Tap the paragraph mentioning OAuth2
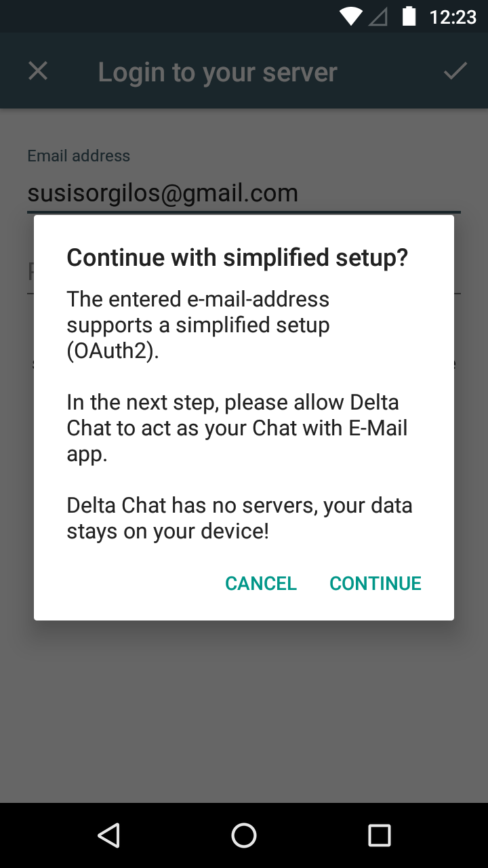This screenshot has width=488, height=868. (198, 325)
